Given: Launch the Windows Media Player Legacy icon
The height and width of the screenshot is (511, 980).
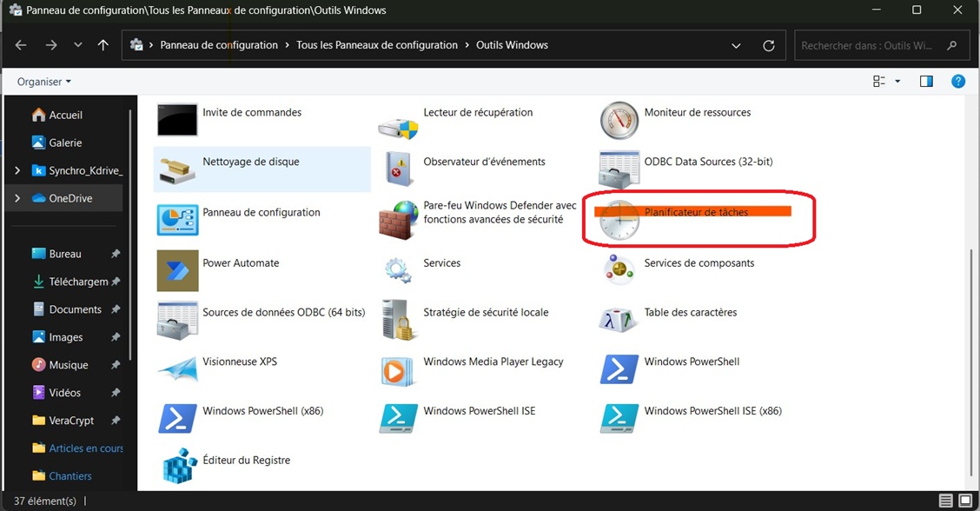Looking at the screenshot, I should [x=397, y=371].
